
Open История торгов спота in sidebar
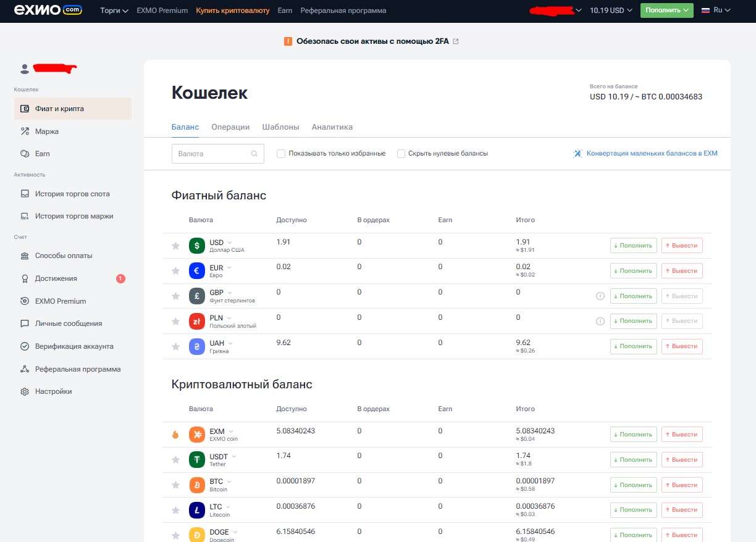(x=73, y=194)
